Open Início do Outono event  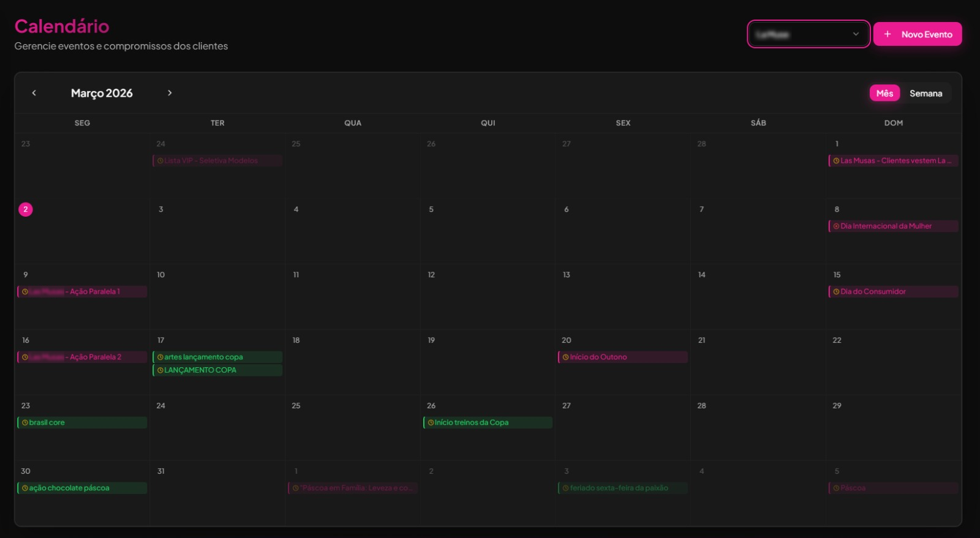623,357
